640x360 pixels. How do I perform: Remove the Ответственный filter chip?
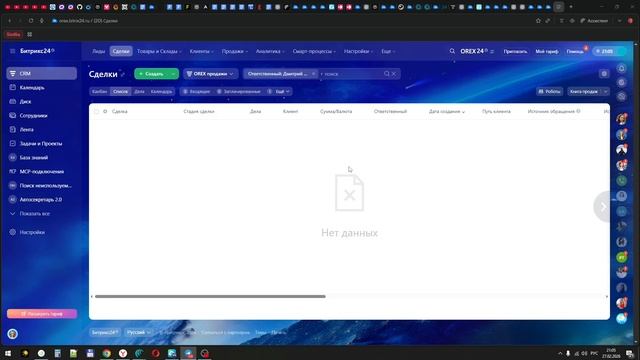(x=313, y=74)
